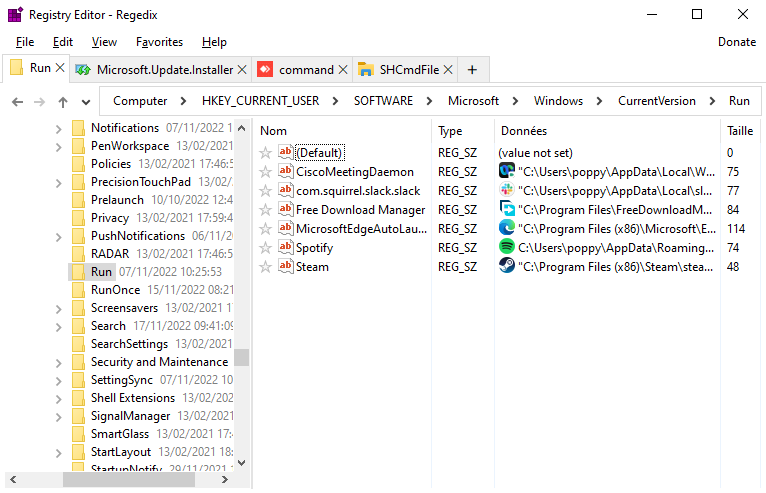Viewport: 766px width, 493px height.
Task: Navigate back with the left arrow
Action: [18, 102]
